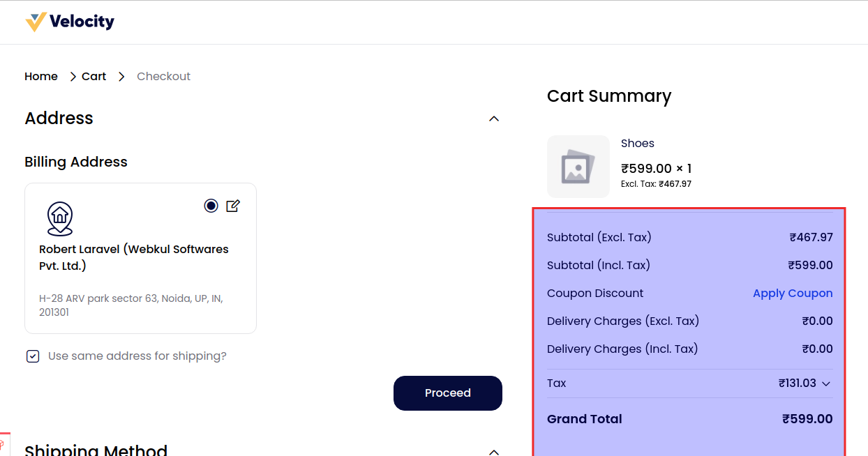Click the Shoes product name
The height and width of the screenshot is (456, 868).
[x=638, y=144]
